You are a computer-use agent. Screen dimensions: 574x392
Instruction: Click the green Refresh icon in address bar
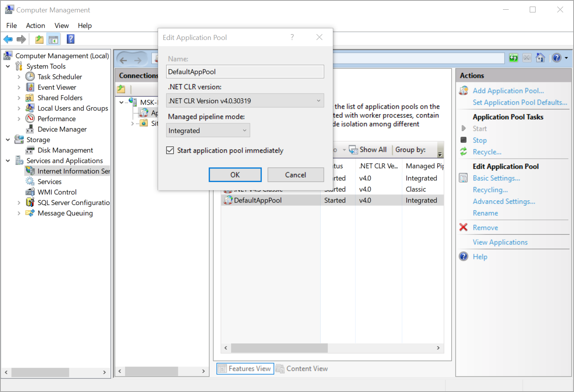513,58
